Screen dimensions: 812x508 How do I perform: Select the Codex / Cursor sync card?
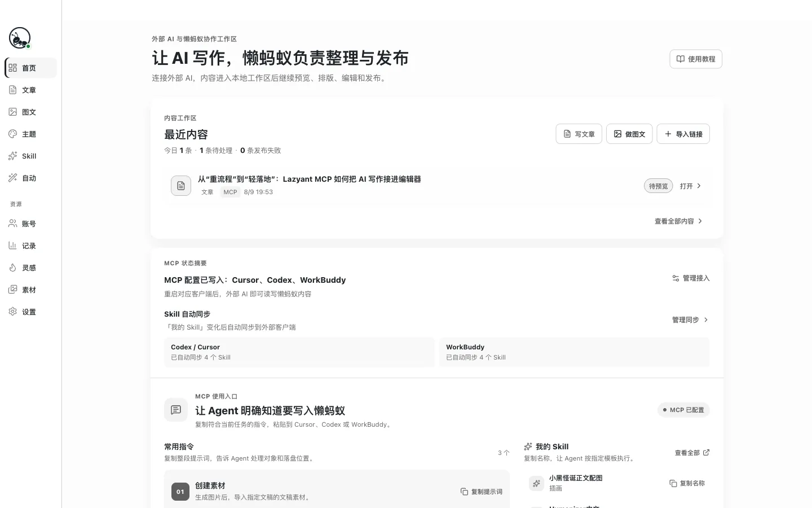click(x=299, y=352)
